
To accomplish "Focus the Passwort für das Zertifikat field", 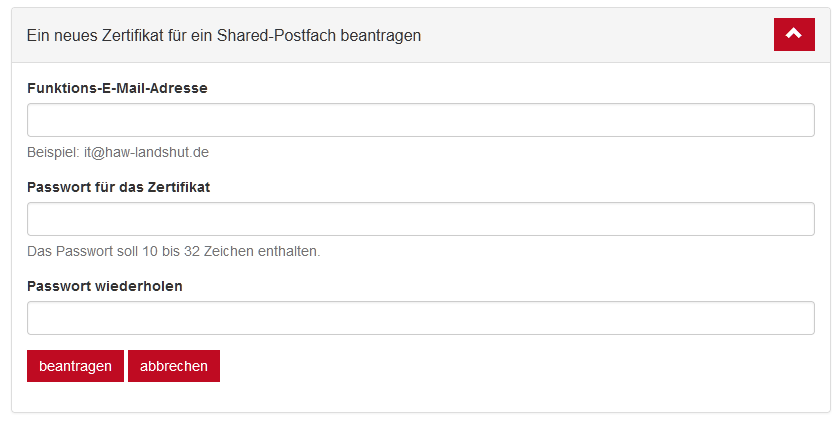I will [x=420, y=219].
